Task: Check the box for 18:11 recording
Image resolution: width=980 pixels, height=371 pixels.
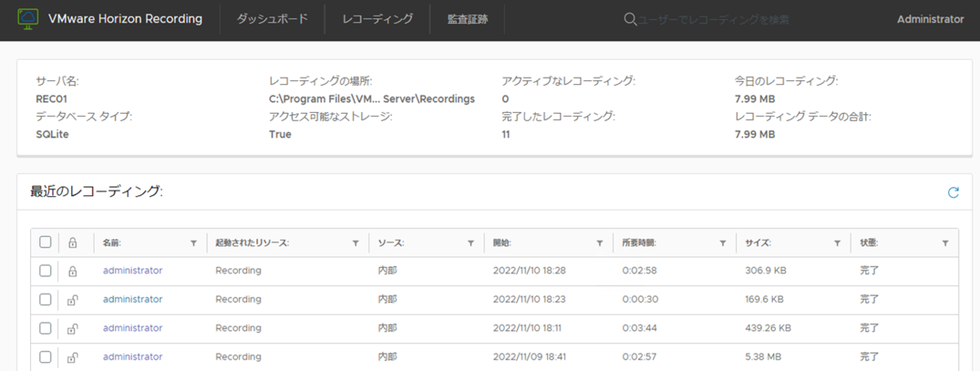Action: pyautogui.click(x=46, y=328)
